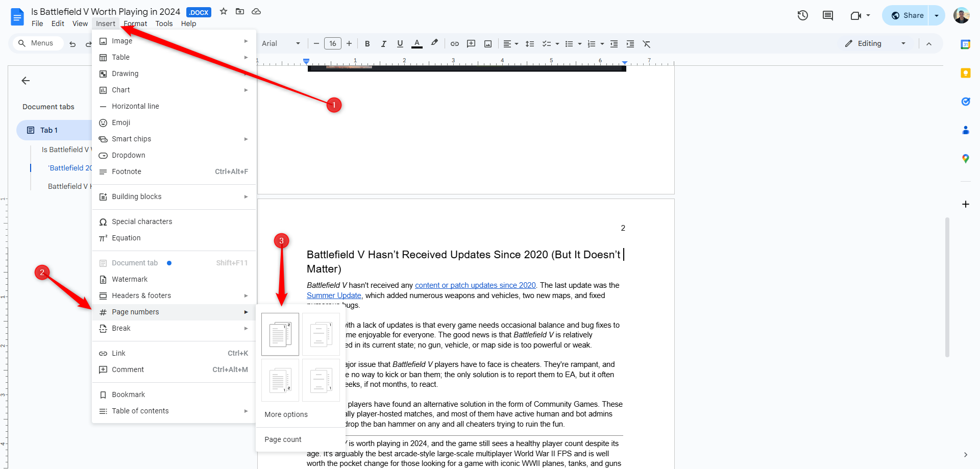The width and height of the screenshot is (980, 469).
Task: Star this document
Action: pyautogui.click(x=224, y=11)
